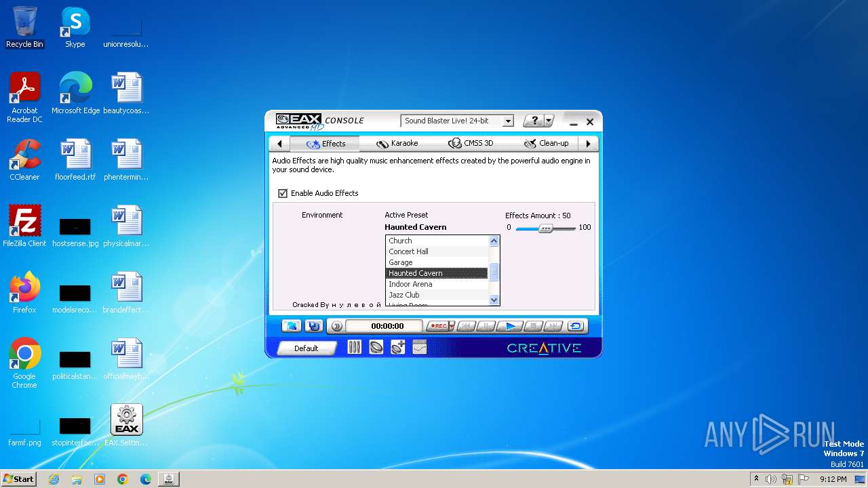Viewport: 868px width, 488px height.
Task: Switch to the Karaoke tab
Action: click(x=397, y=144)
